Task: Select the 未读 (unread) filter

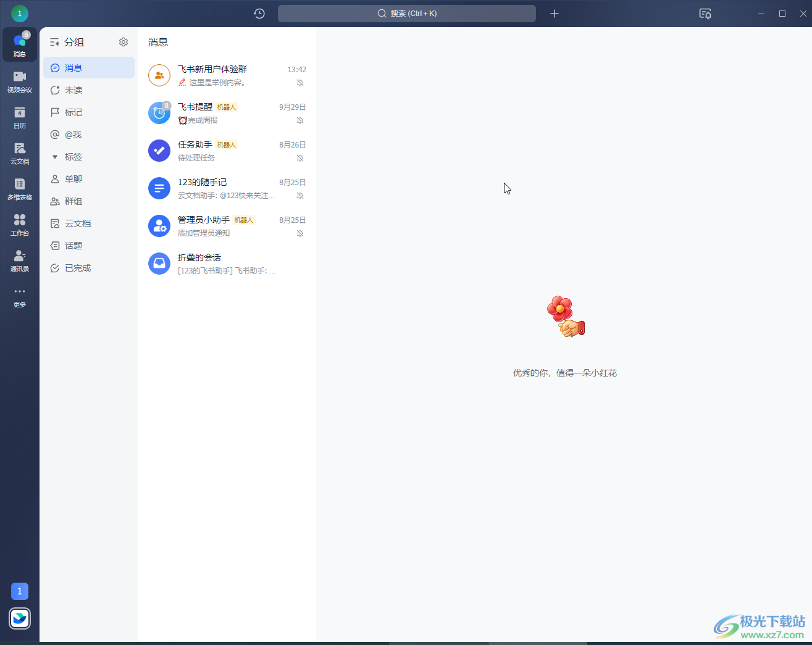Action: point(89,90)
